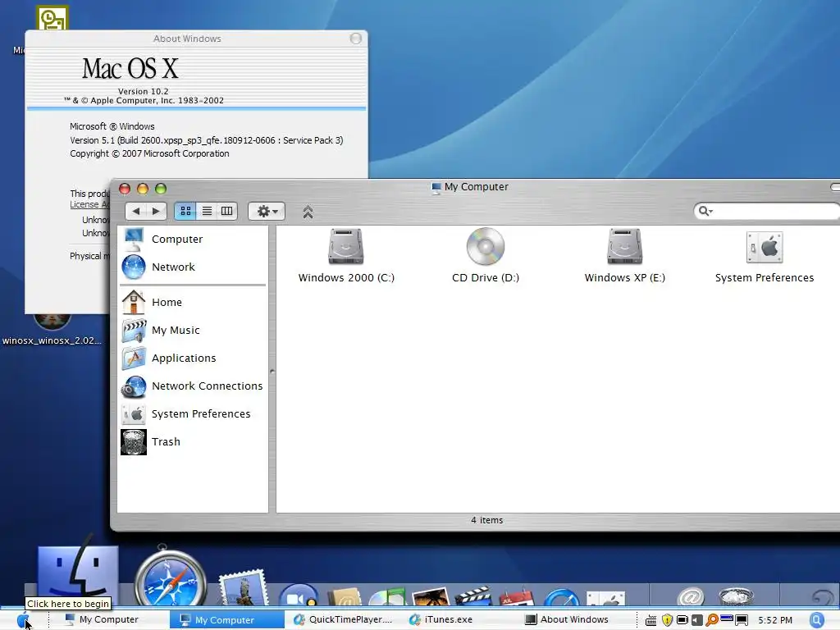
Task: Click the double up-chevron toolbar button
Action: coord(308,212)
